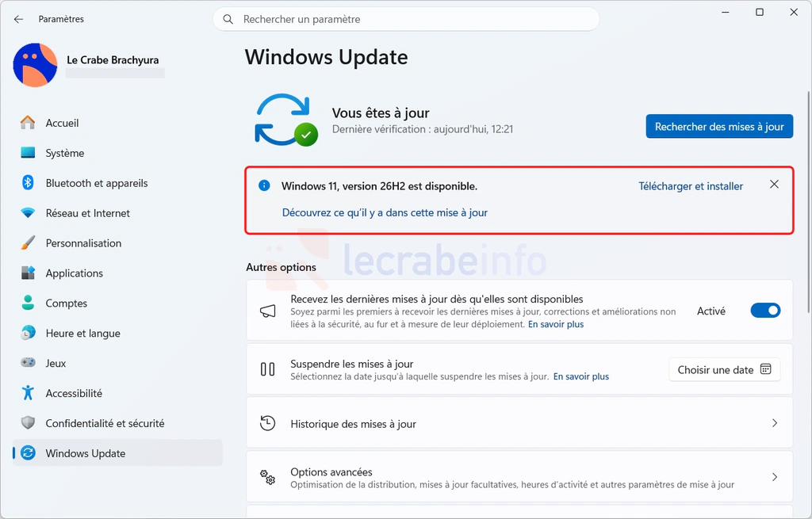This screenshot has height=519, width=812.
Task: Click the Réseau et Internet wifi icon
Action: point(28,212)
